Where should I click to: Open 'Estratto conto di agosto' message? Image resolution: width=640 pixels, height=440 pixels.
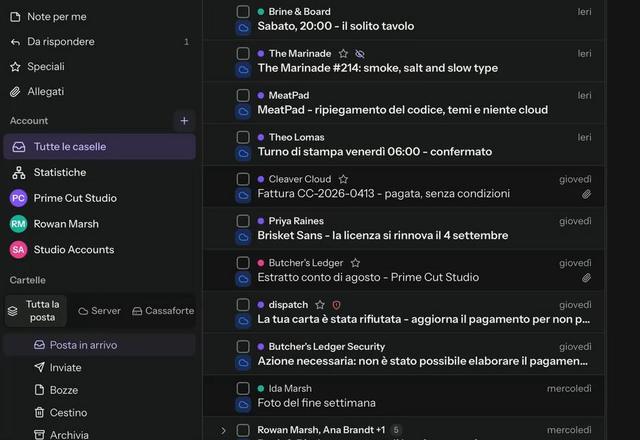point(368,277)
